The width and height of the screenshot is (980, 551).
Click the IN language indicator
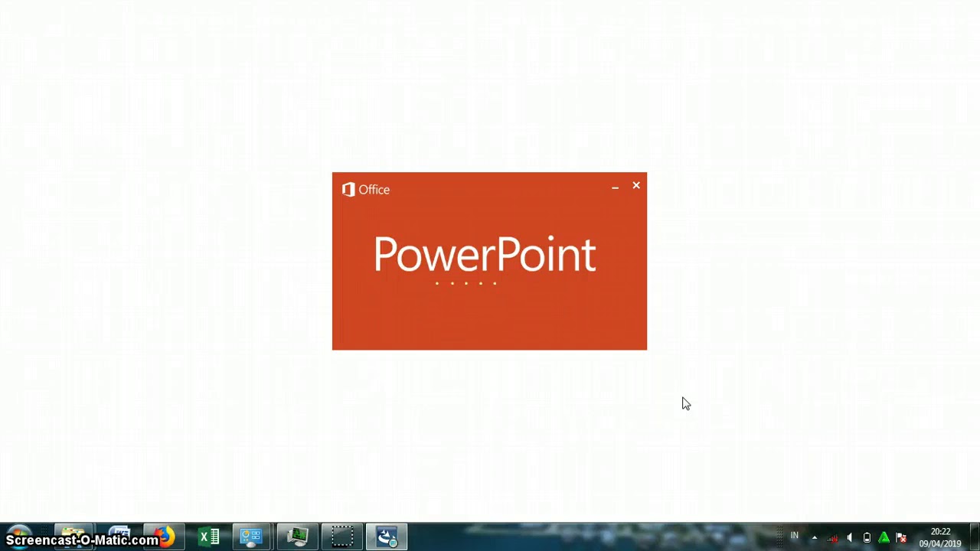pyautogui.click(x=795, y=536)
